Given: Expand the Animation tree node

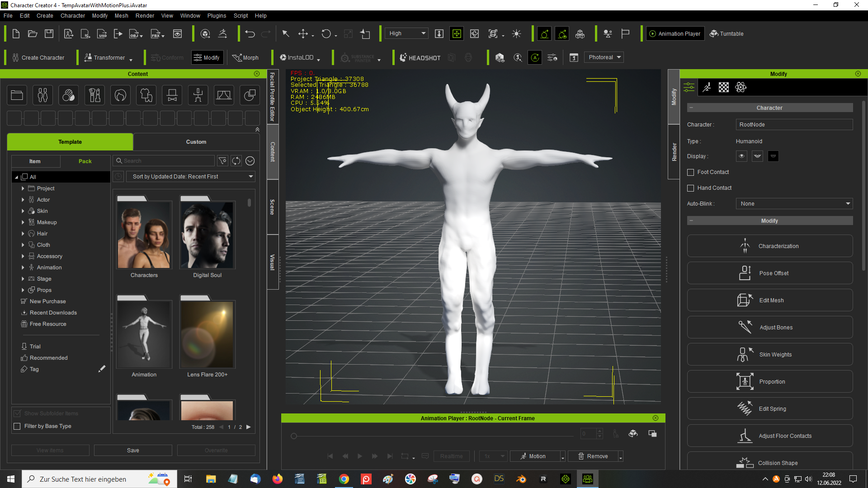Looking at the screenshot, I should pos(23,267).
